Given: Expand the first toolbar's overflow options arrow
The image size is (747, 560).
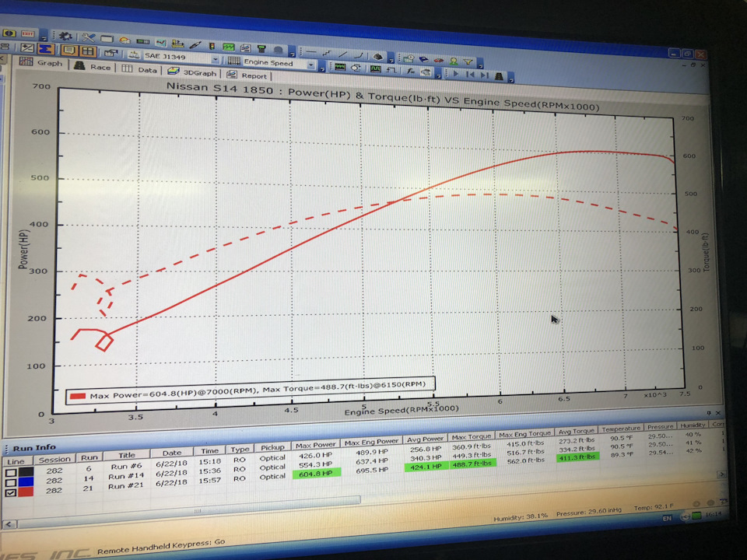Looking at the screenshot, I should 44,38.
